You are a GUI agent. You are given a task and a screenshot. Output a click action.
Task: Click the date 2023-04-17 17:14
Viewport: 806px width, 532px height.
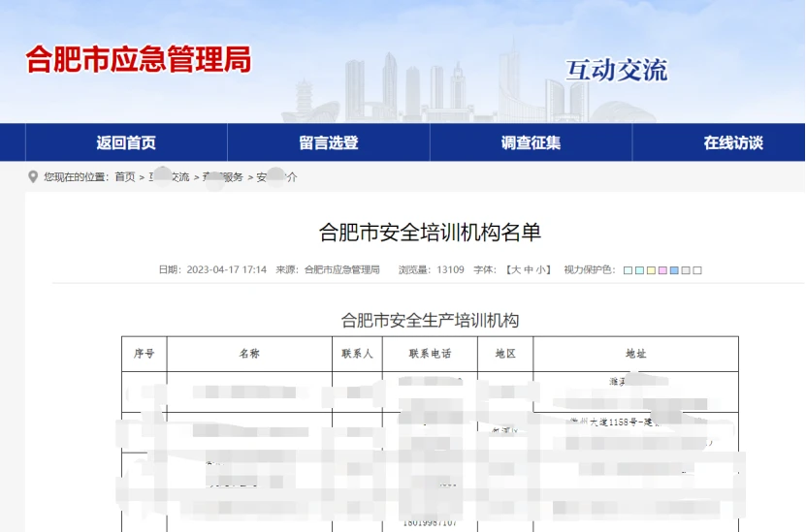pos(226,269)
